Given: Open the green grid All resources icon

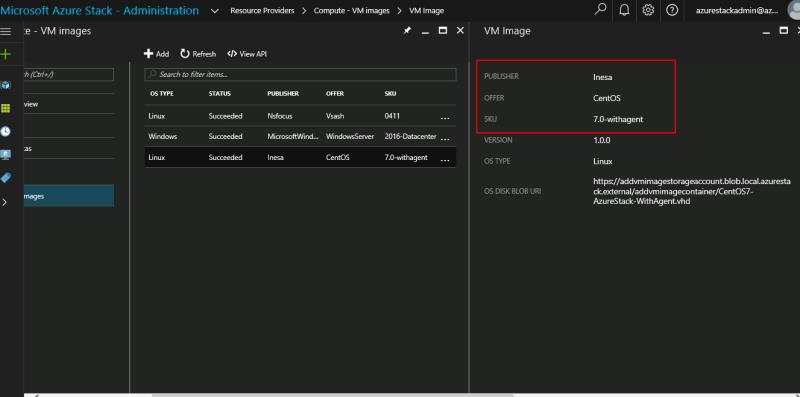Looking at the screenshot, I should pos(6,108).
